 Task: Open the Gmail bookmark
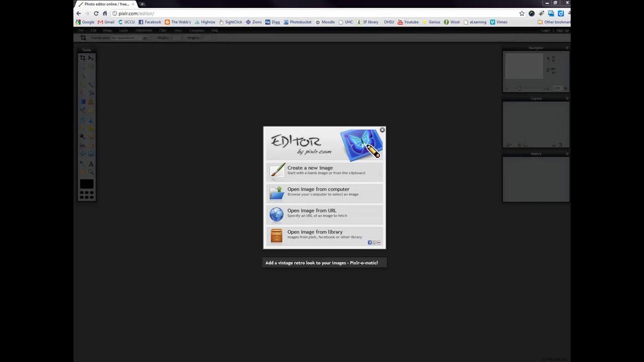(x=106, y=22)
